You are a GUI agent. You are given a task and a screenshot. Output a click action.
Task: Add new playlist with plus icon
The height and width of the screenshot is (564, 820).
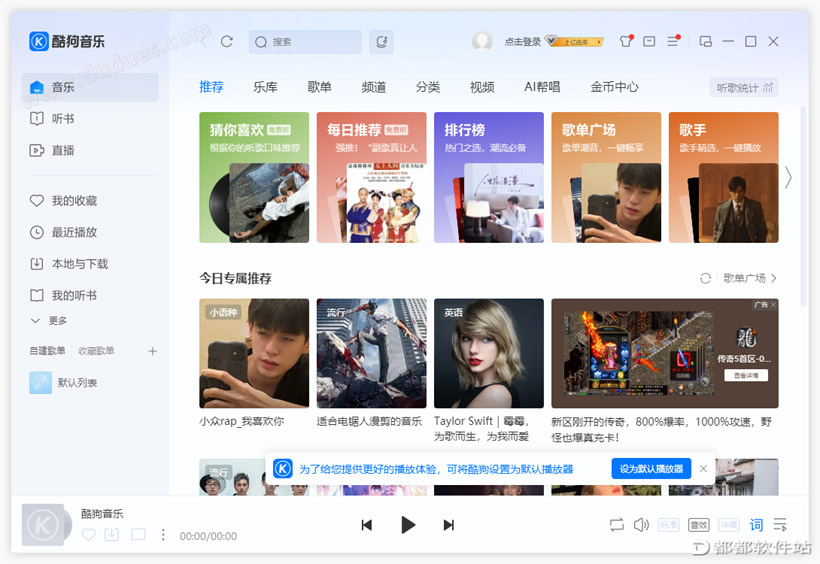(152, 351)
